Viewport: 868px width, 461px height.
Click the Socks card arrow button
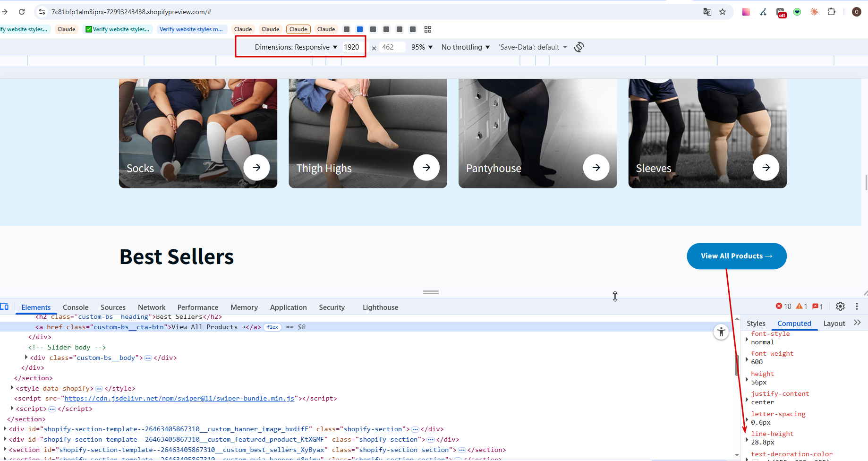(256, 167)
